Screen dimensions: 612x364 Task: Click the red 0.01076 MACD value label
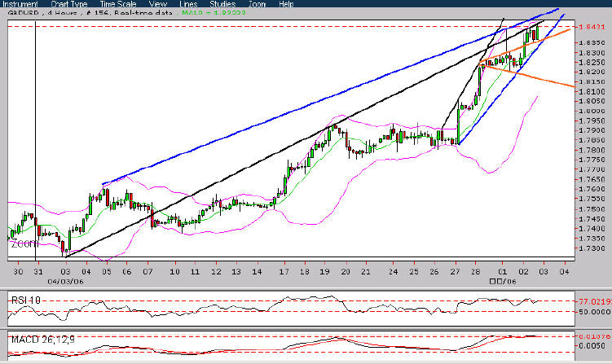point(594,336)
